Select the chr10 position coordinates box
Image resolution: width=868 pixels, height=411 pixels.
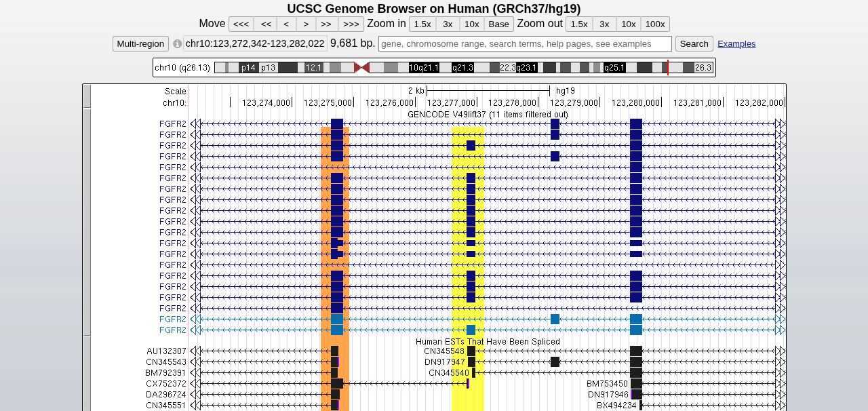click(255, 44)
